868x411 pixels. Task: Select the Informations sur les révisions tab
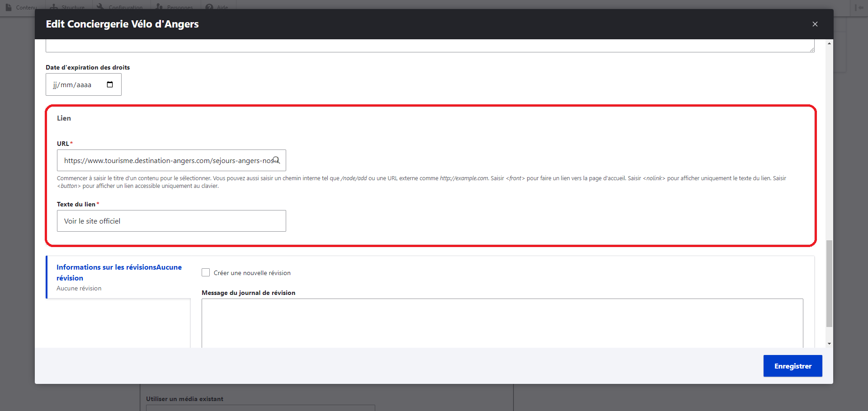tap(118, 272)
